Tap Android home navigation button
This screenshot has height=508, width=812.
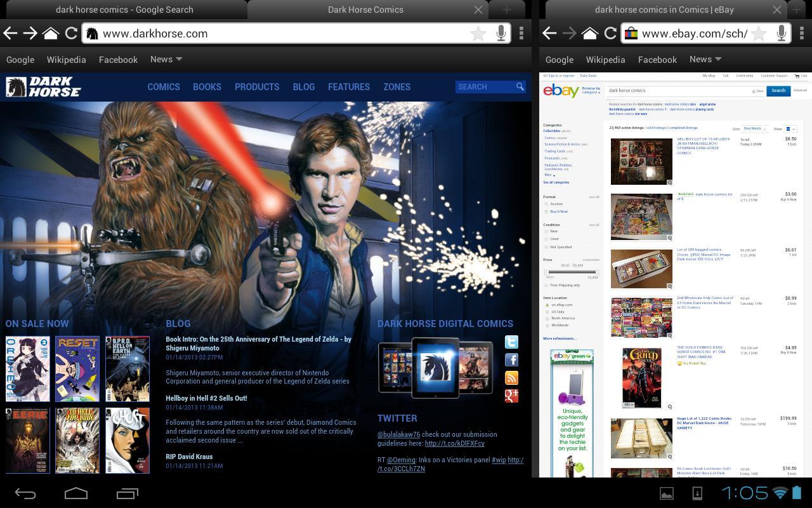coord(76,493)
